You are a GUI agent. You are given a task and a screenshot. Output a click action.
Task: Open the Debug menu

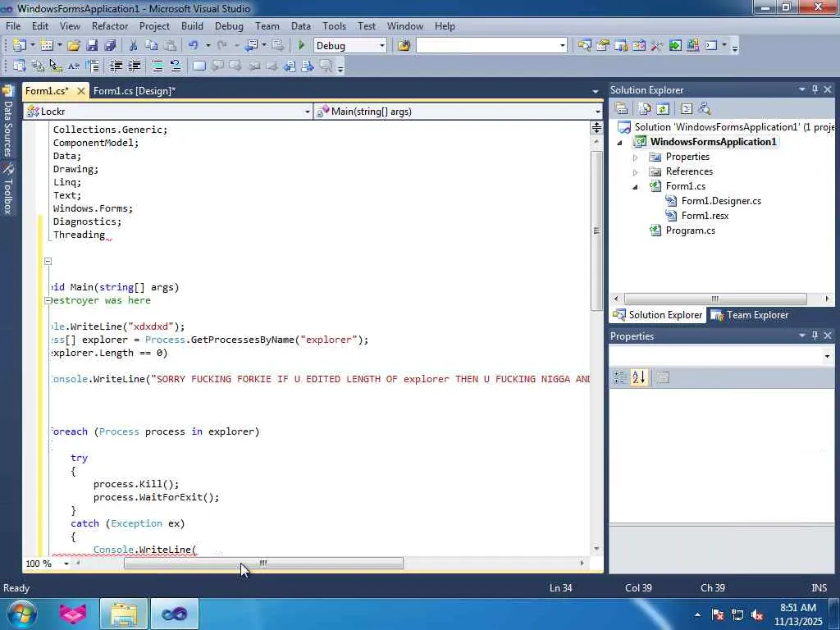point(229,25)
